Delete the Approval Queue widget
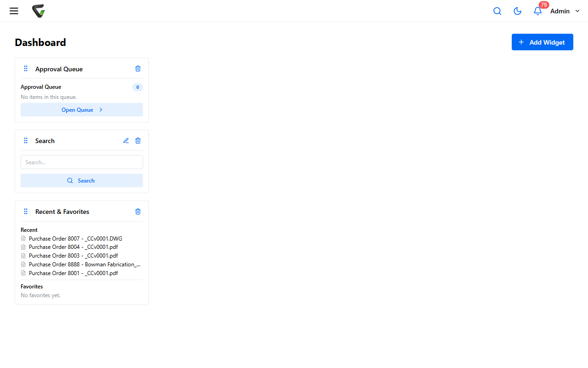588x368 pixels. tap(138, 69)
